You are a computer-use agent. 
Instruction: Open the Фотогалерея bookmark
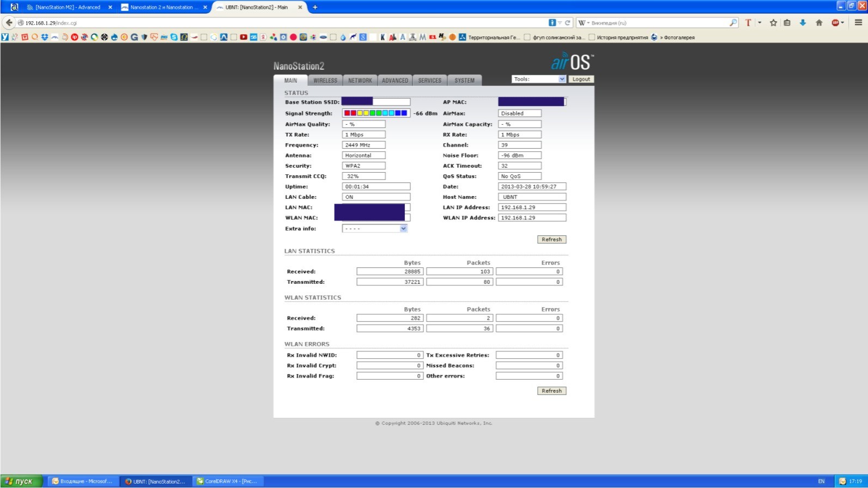point(673,37)
